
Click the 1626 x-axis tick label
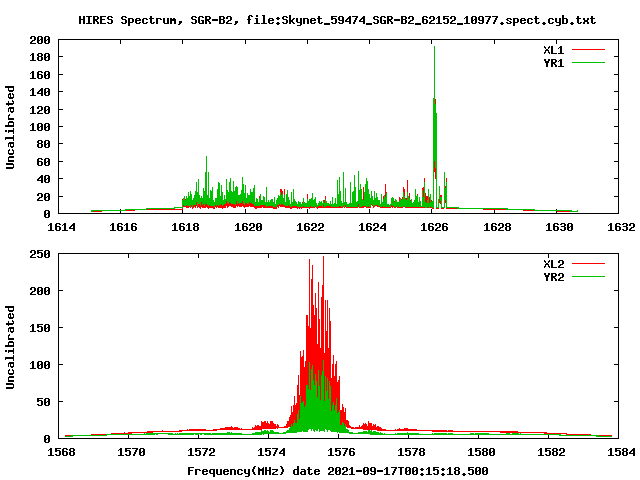[434, 227]
